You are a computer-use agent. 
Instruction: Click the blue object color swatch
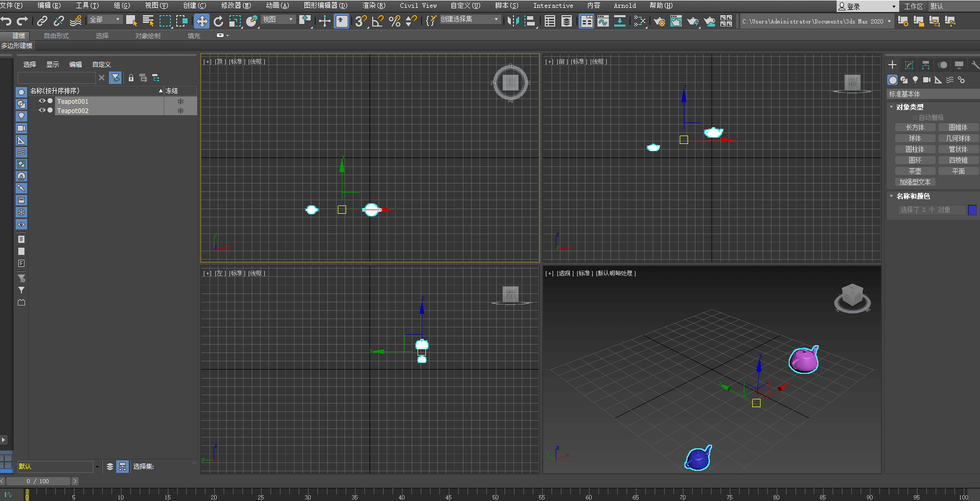(972, 210)
